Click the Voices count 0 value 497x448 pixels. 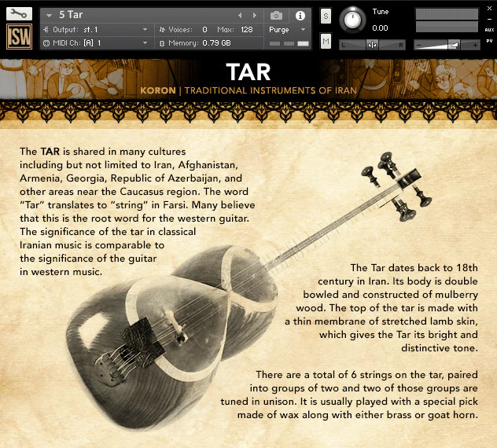pyautogui.click(x=204, y=29)
